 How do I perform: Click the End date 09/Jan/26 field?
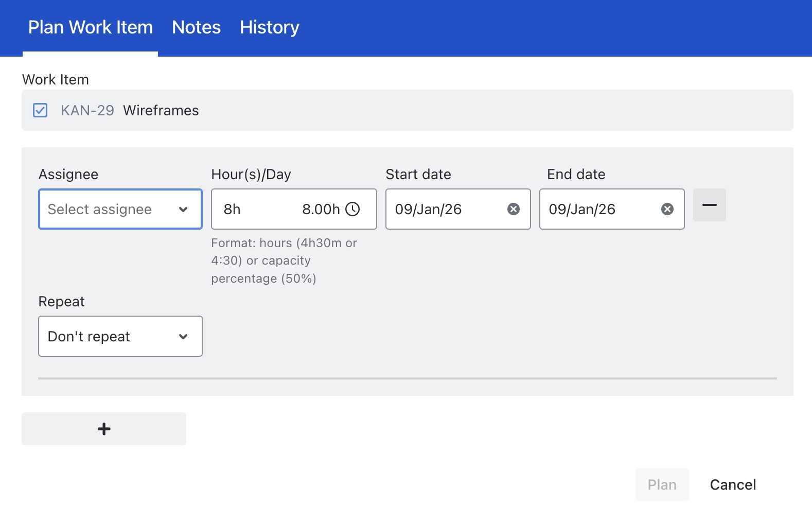(x=582, y=210)
